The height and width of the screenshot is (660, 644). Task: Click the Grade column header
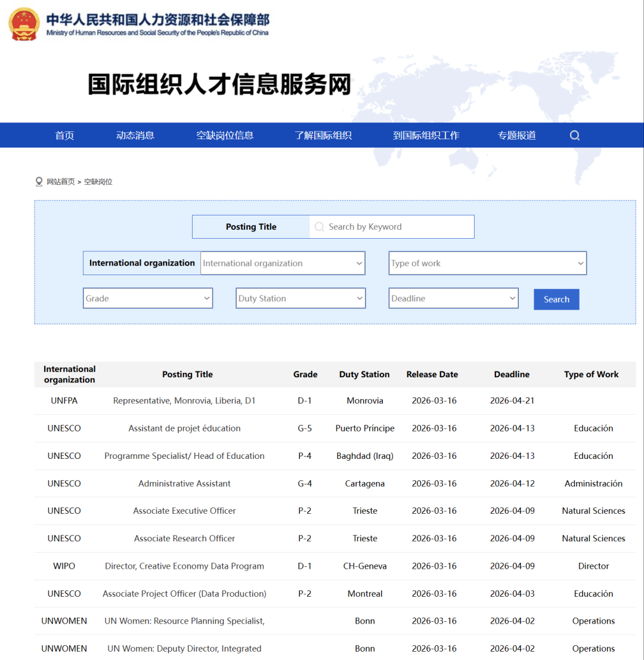305,374
